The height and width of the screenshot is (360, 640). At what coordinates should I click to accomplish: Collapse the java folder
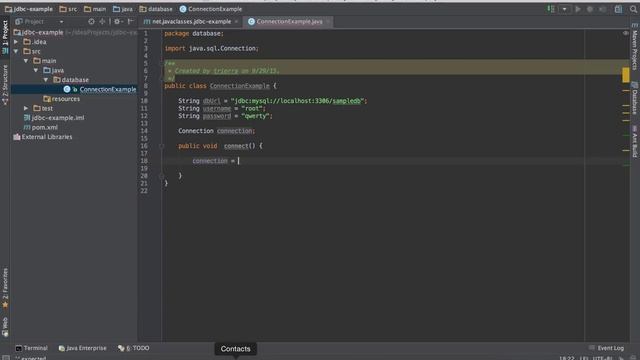point(36,70)
